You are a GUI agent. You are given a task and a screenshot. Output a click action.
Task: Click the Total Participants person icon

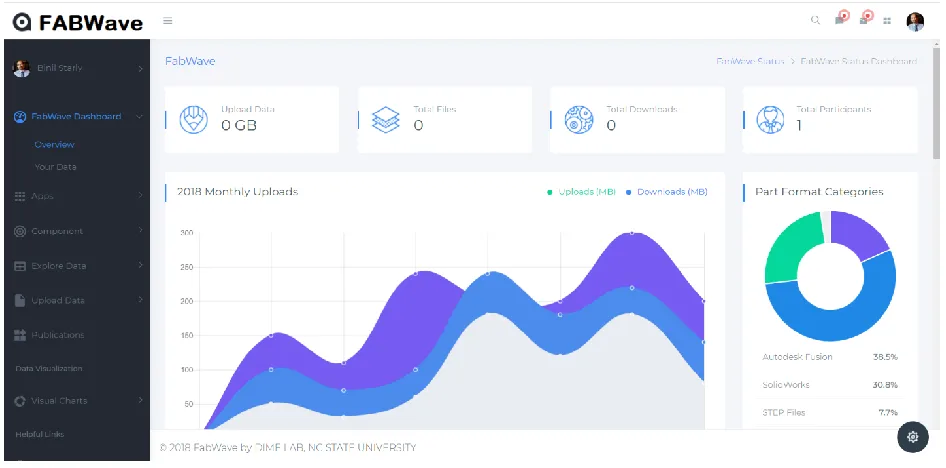click(770, 119)
